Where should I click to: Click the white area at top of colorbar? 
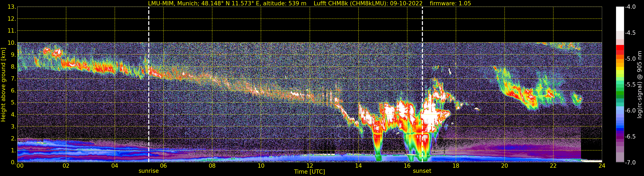point(620,19)
